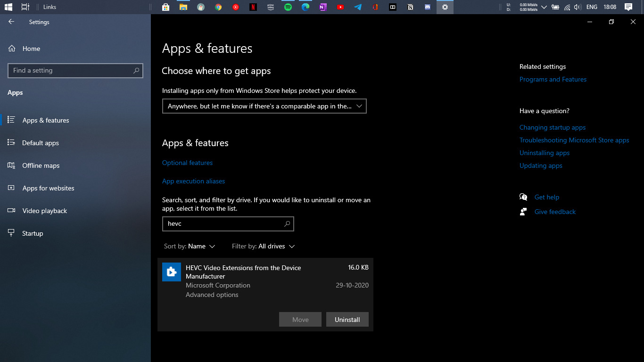The height and width of the screenshot is (362, 644).
Task: Open the Windows Start menu
Action: coord(8,7)
